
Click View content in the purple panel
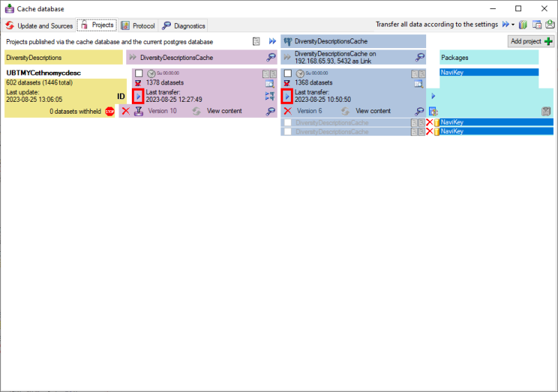(224, 111)
